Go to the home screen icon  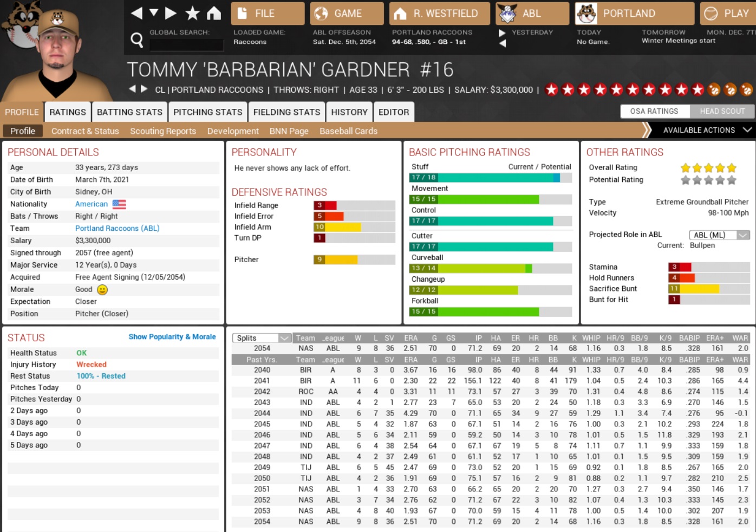[214, 13]
